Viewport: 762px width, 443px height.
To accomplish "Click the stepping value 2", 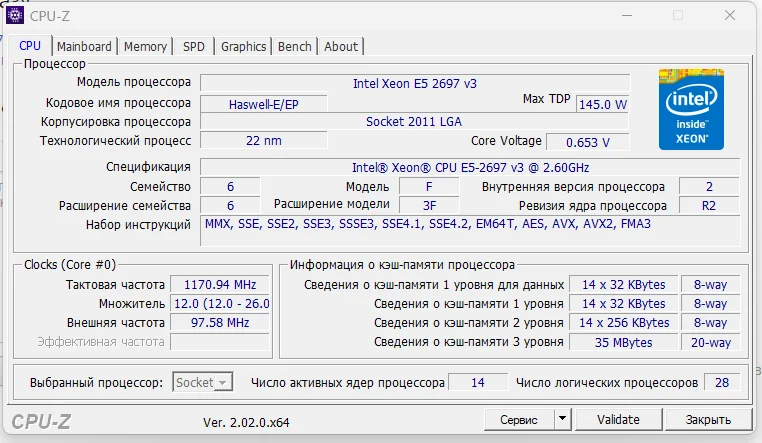I will click(x=709, y=187).
